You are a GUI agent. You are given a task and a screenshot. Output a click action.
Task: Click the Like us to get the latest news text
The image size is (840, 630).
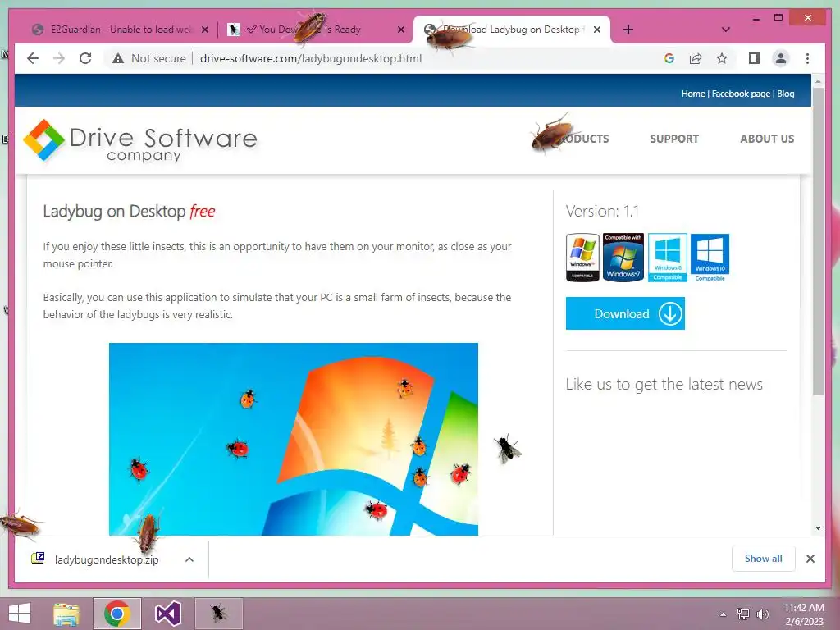click(x=664, y=384)
